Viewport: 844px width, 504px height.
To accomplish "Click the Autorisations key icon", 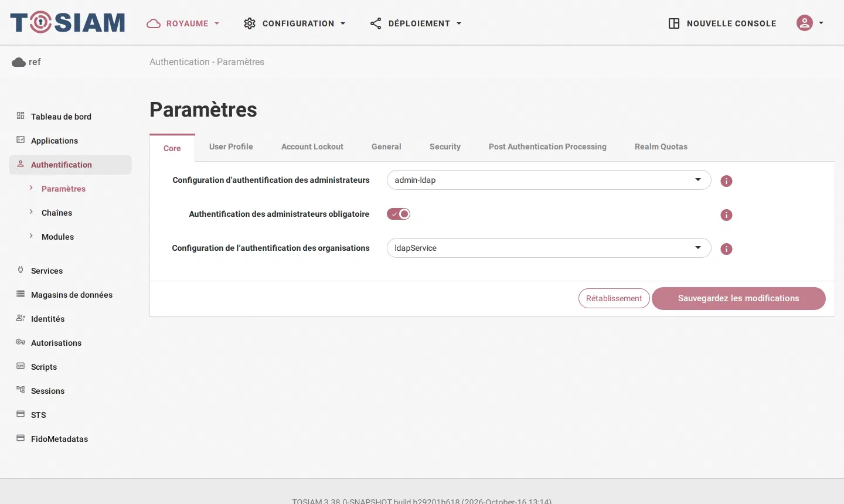I will [21, 342].
